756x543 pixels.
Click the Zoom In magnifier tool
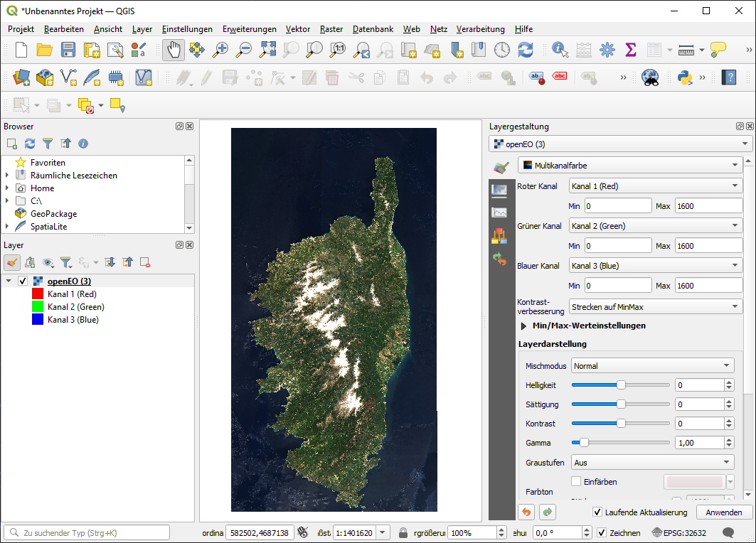point(221,50)
